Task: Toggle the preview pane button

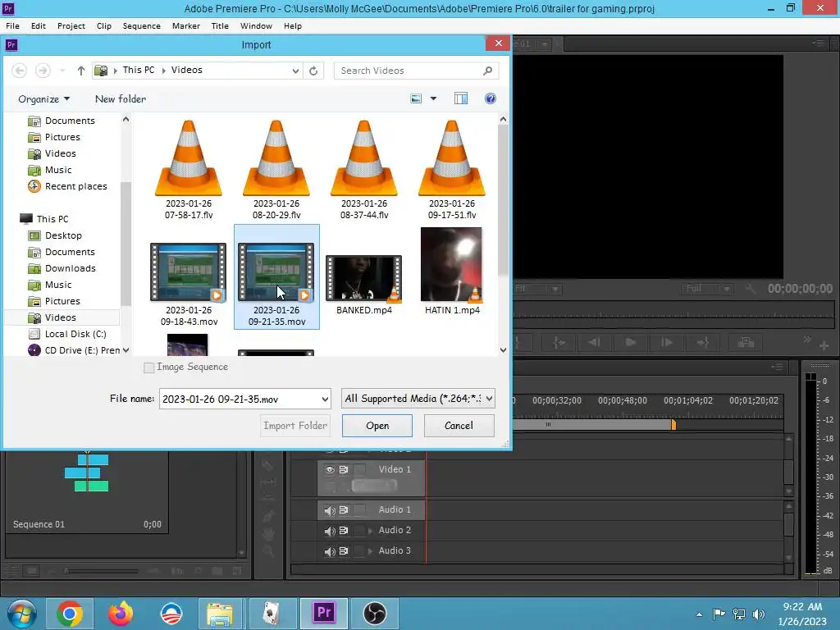Action: (x=461, y=98)
